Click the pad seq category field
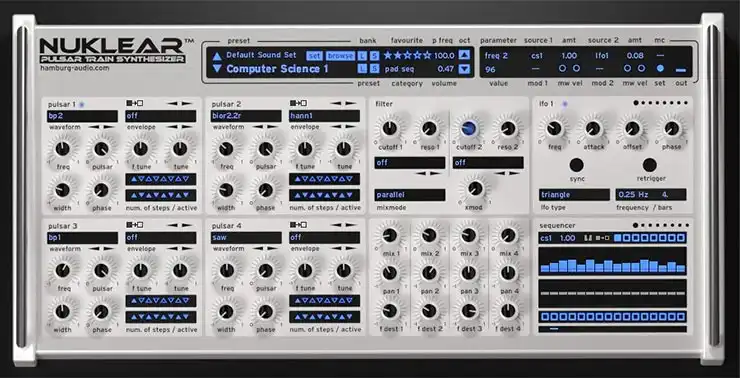 (400, 69)
